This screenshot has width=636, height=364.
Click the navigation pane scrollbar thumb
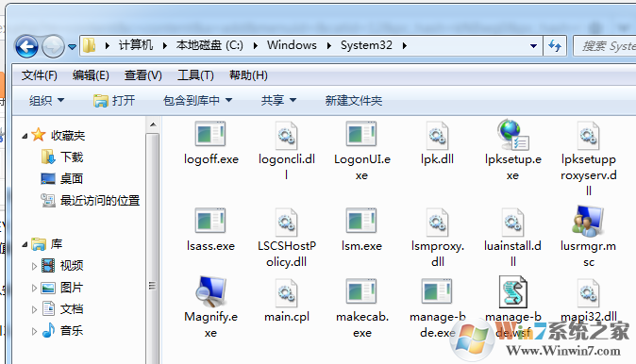coord(153,248)
